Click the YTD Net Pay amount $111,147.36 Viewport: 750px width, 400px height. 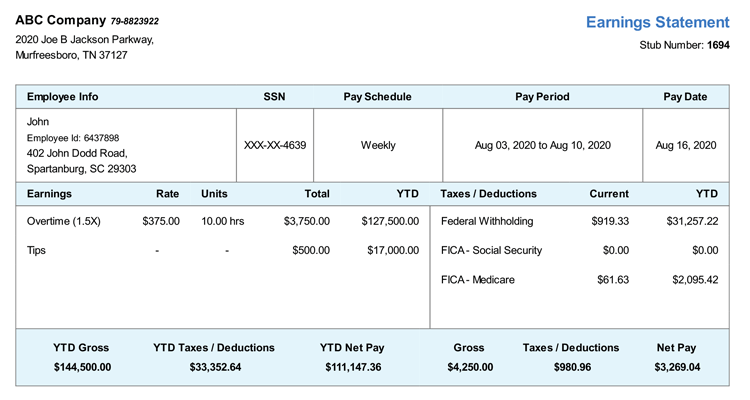tap(352, 367)
